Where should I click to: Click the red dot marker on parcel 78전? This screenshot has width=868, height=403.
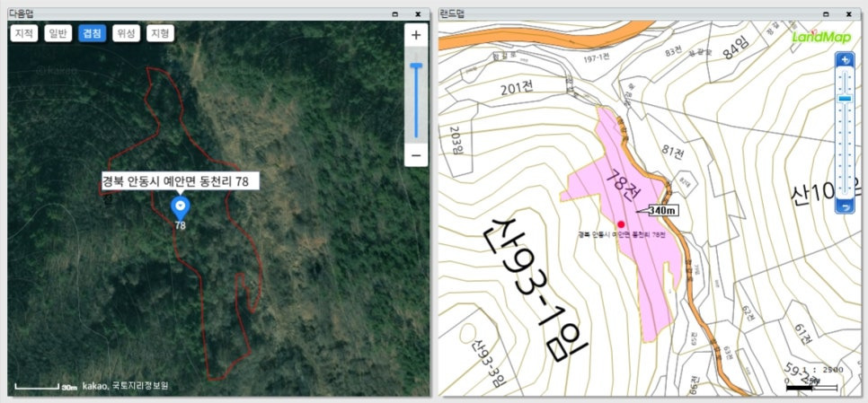pos(621,224)
